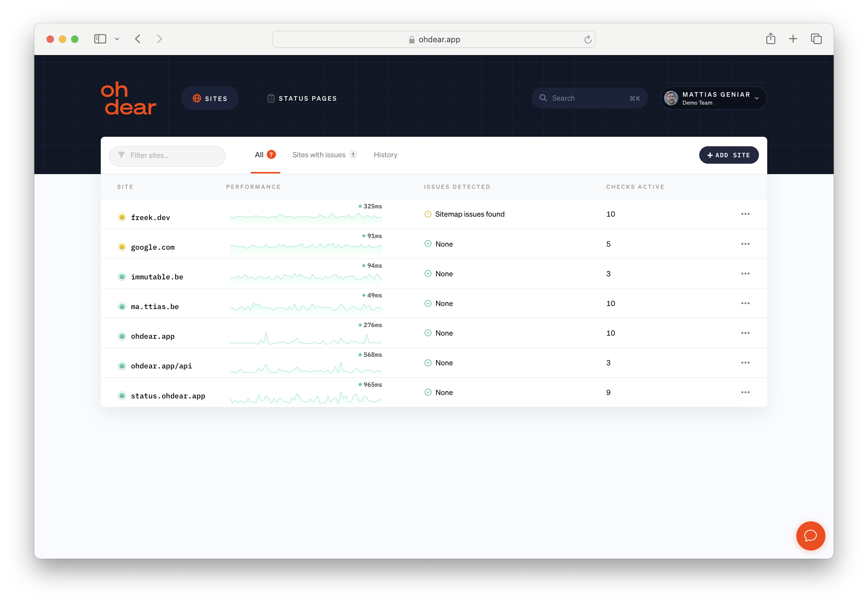The width and height of the screenshot is (868, 604).
Task: Expand the Mattias Geniar account dropdown
Action: [757, 98]
